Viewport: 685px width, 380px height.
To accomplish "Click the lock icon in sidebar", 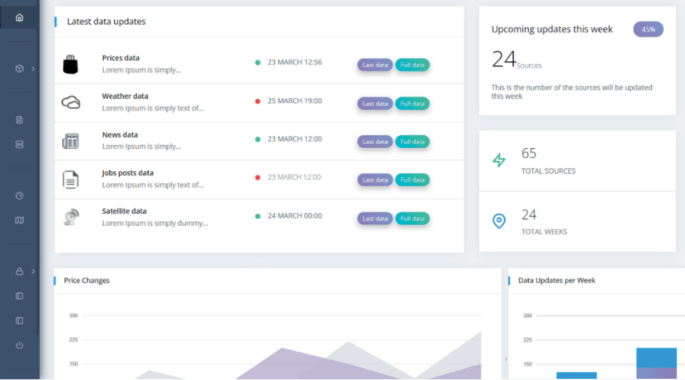I will [x=19, y=271].
